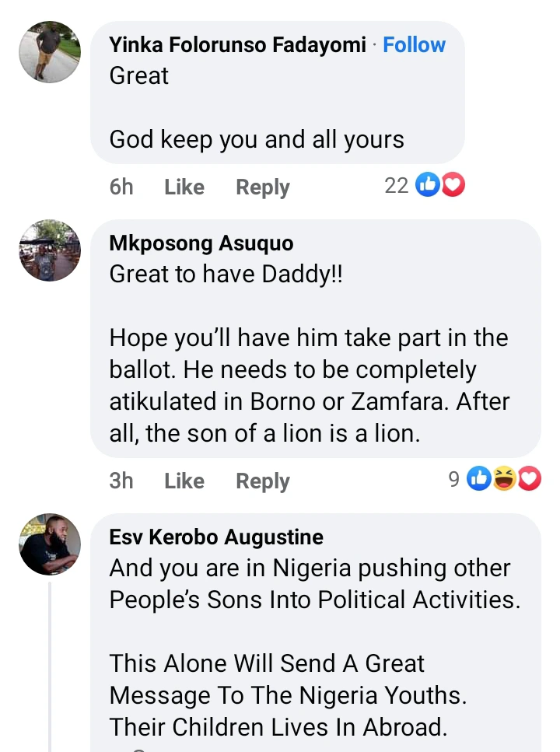Image resolution: width=560 pixels, height=752 pixels.
Task: Click the 6h timestamp on Yinka's comment
Action: tap(121, 187)
